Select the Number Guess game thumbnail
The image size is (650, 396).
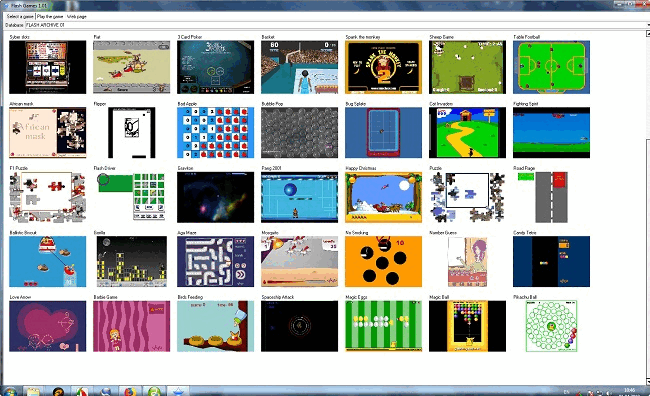tap(468, 262)
